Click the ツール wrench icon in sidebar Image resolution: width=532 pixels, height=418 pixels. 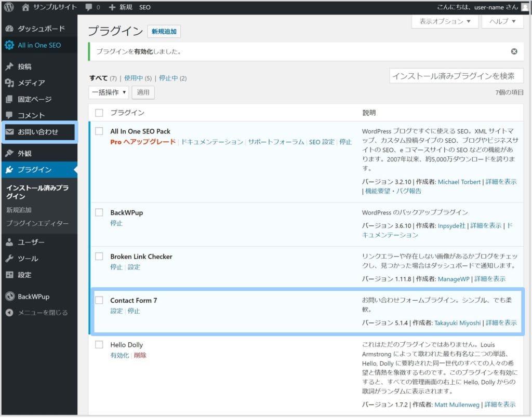point(9,258)
